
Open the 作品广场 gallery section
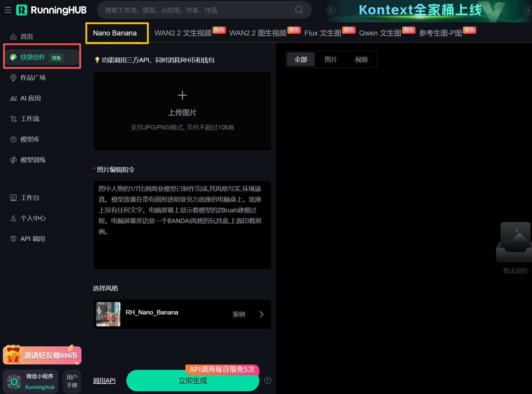click(32, 78)
